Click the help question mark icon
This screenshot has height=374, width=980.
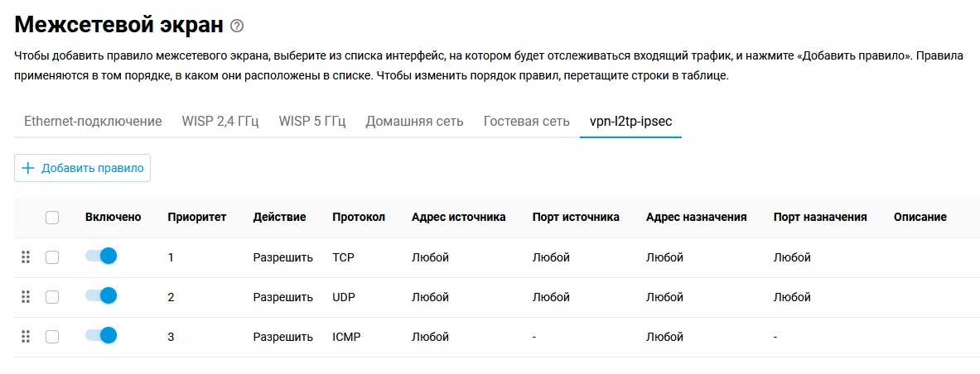click(237, 26)
